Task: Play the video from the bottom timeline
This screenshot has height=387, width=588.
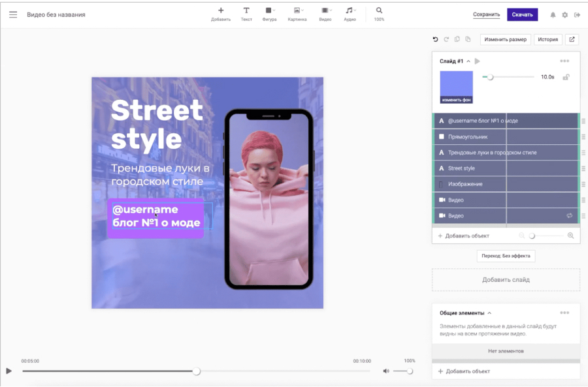Action: [x=8, y=371]
